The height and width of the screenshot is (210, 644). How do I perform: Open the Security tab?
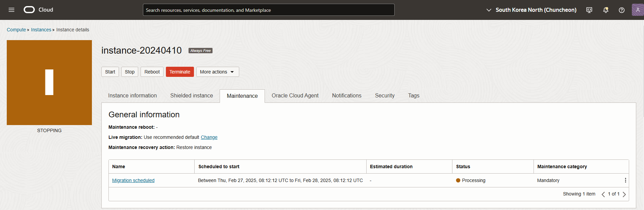click(385, 96)
